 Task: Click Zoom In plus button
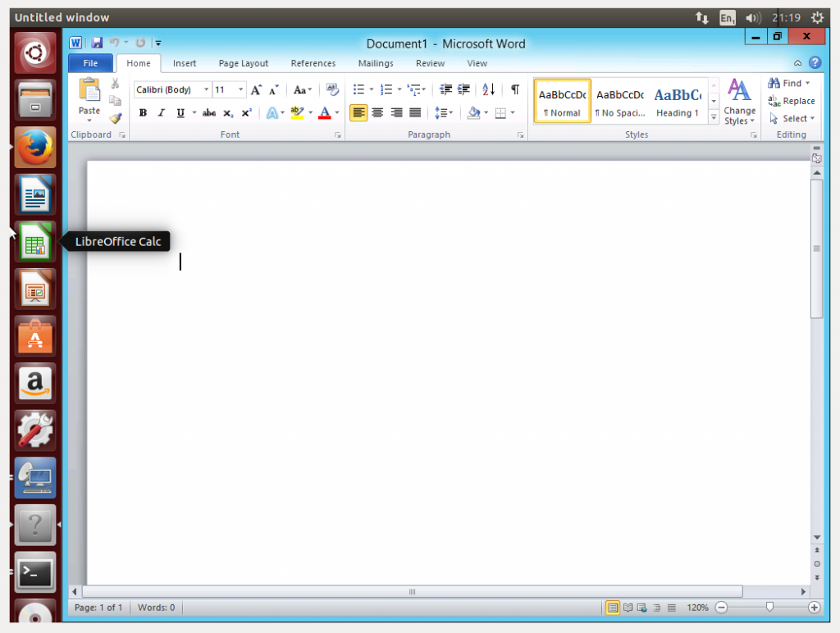tap(815, 608)
